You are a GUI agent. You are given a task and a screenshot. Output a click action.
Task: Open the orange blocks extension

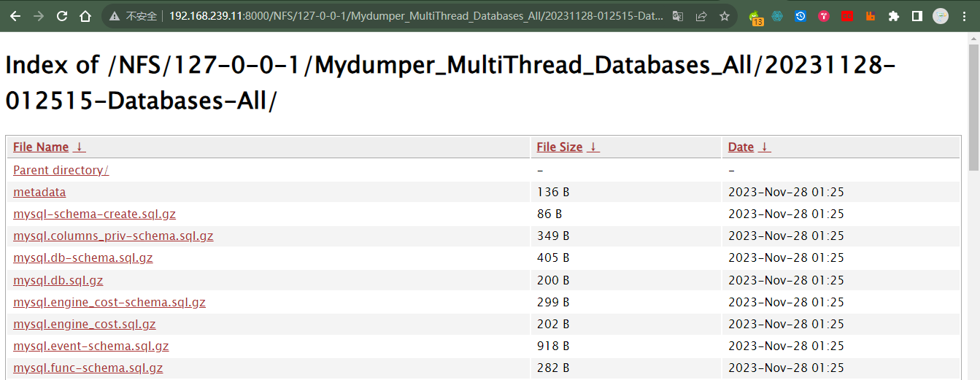[870, 16]
